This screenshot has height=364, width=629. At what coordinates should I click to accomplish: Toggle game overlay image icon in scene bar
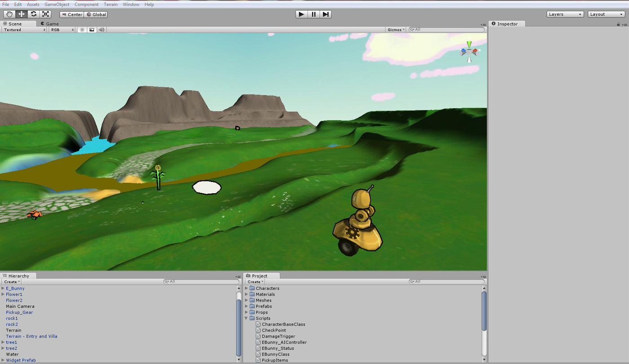coord(92,30)
